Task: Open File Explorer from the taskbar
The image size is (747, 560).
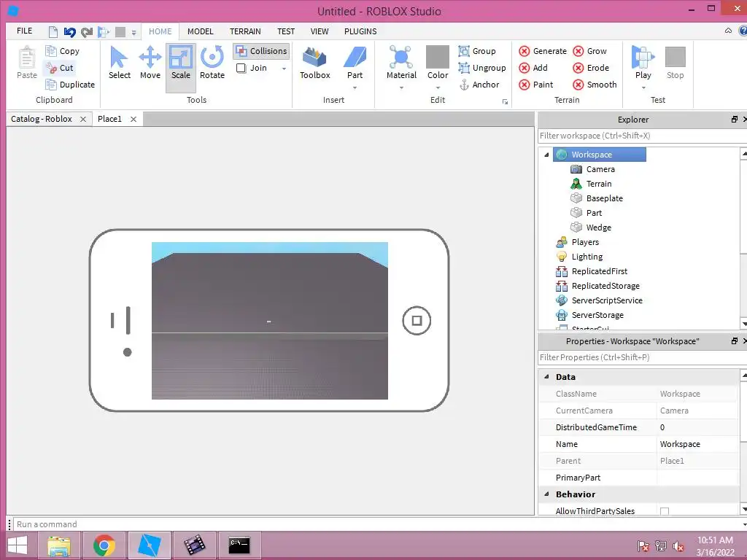Action: point(59,545)
